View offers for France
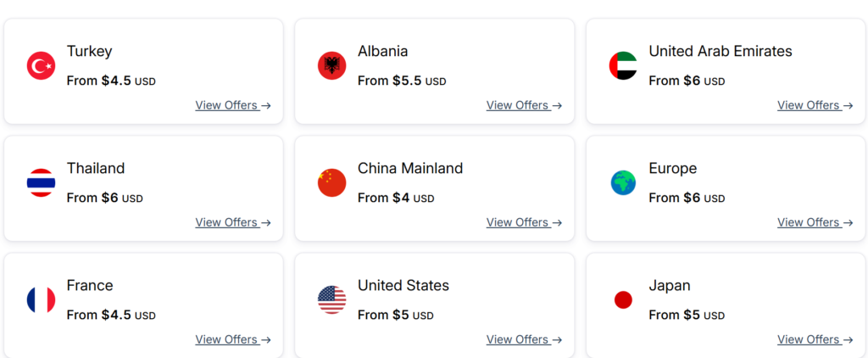Screen dimensions: 868x358 (x=233, y=339)
